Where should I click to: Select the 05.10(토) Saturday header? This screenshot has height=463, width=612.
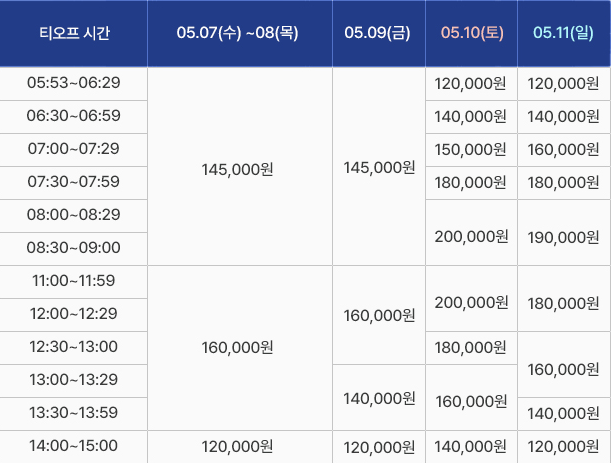click(472, 33)
